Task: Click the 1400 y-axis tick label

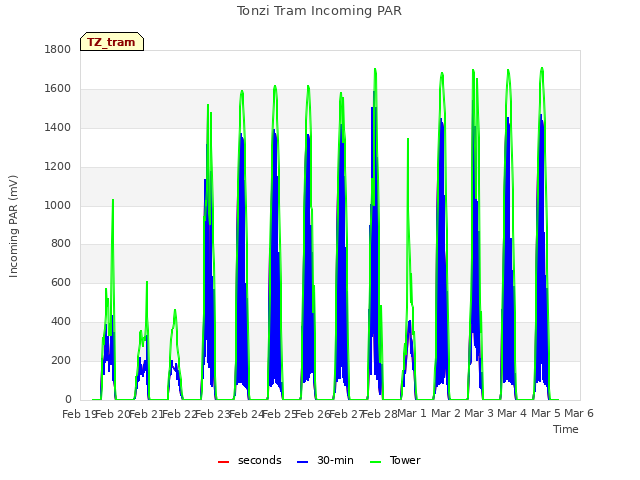Action: 58,127
